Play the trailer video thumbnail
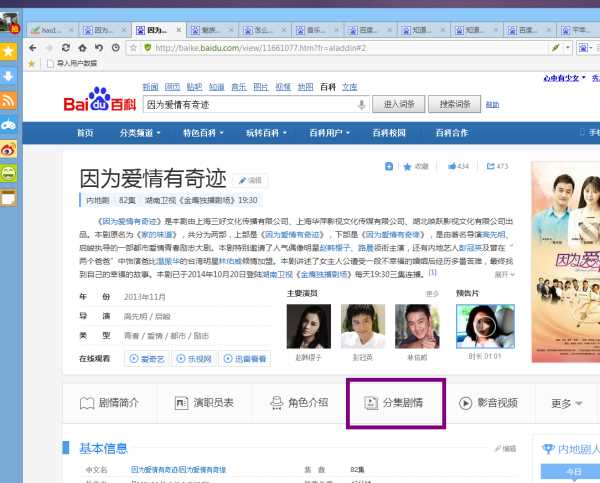The width and height of the screenshot is (600, 483). pos(485,326)
